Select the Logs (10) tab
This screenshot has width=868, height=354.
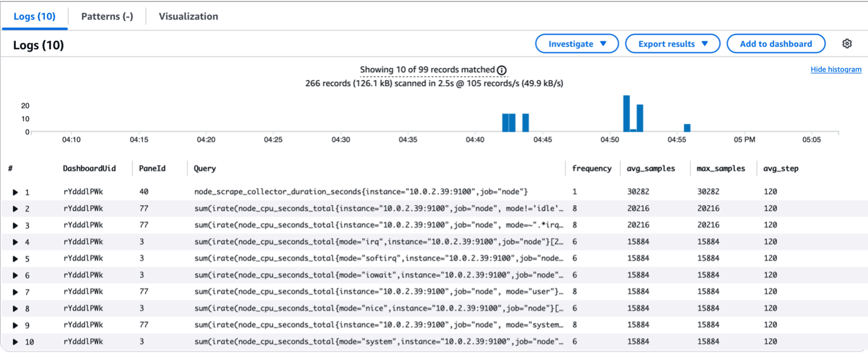tap(35, 16)
